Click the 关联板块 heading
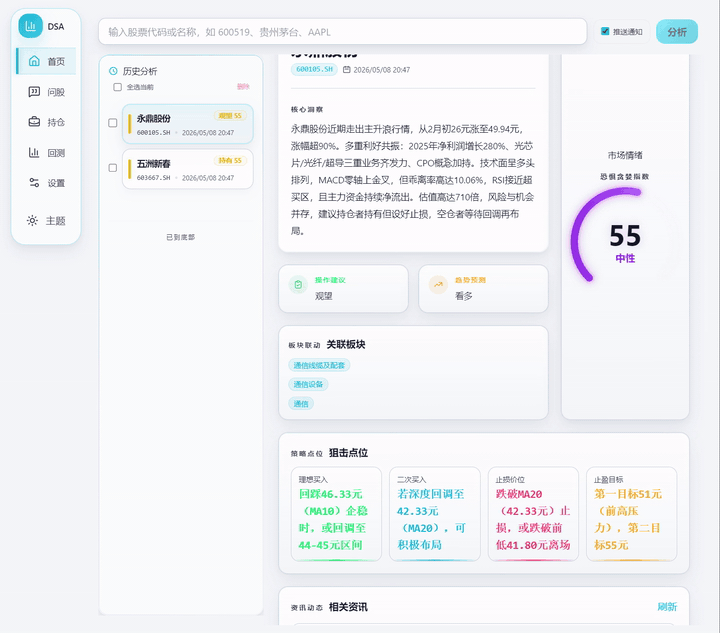 346,345
